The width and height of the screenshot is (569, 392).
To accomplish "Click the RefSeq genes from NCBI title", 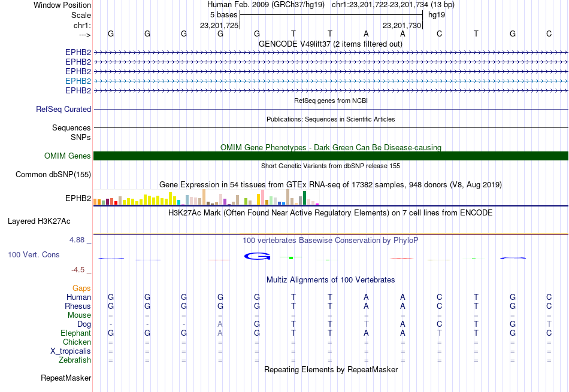I will (x=331, y=101).
